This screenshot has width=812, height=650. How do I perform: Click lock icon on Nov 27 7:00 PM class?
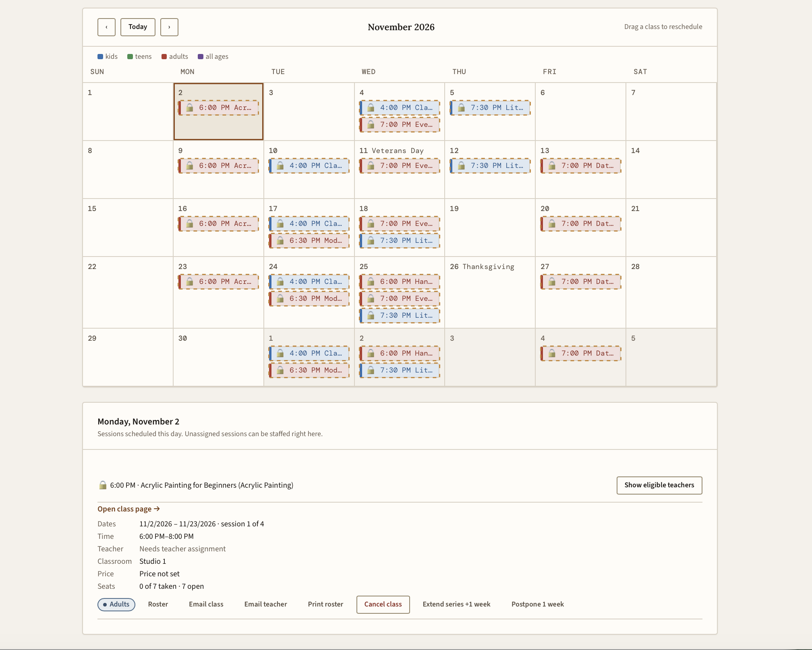(552, 282)
